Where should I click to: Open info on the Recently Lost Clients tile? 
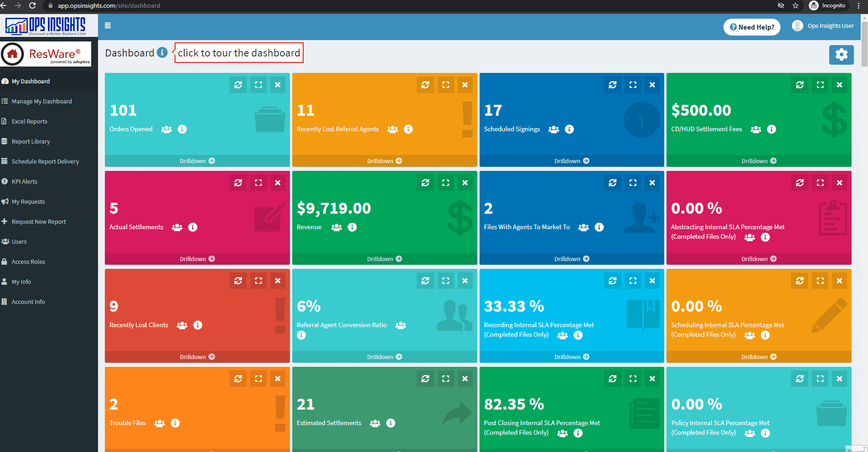pyautogui.click(x=197, y=325)
